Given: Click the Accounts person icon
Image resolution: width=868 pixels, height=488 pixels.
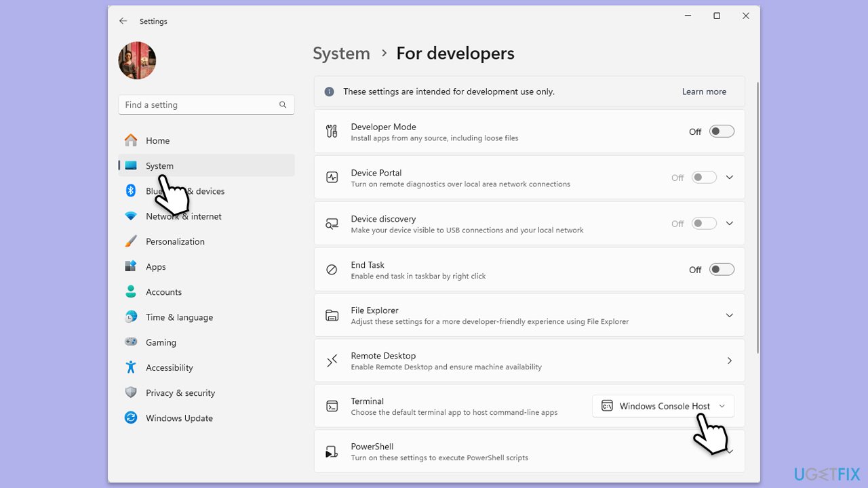Looking at the screenshot, I should coord(131,292).
